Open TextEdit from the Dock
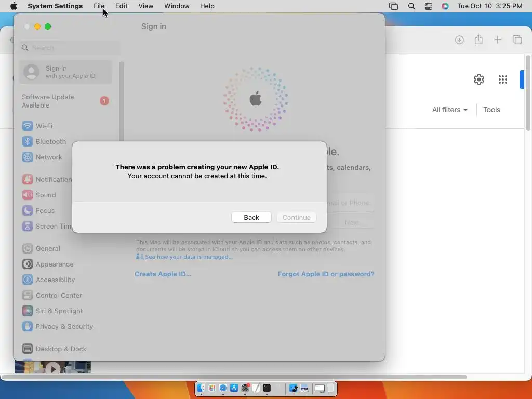This screenshot has width=532, height=399. click(256, 388)
